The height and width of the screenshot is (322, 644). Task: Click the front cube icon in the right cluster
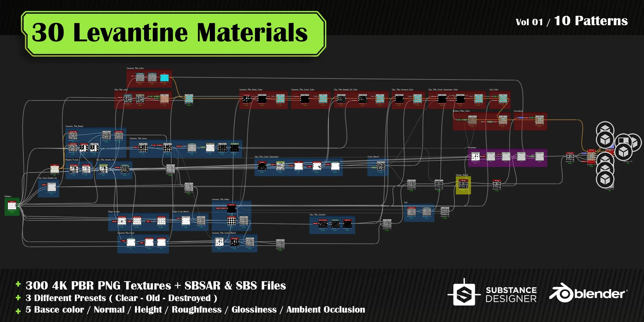click(x=623, y=152)
